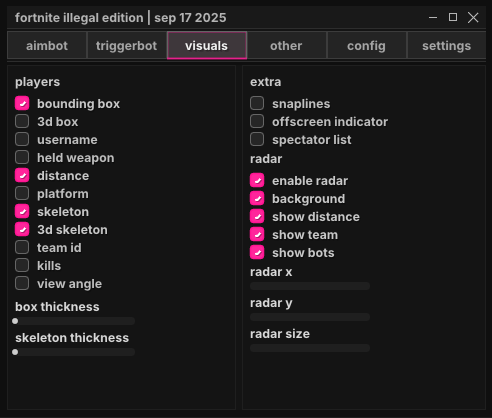Image resolution: width=492 pixels, height=418 pixels.
Task: Disable the enable radar checkbox
Action: coord(257,180)
